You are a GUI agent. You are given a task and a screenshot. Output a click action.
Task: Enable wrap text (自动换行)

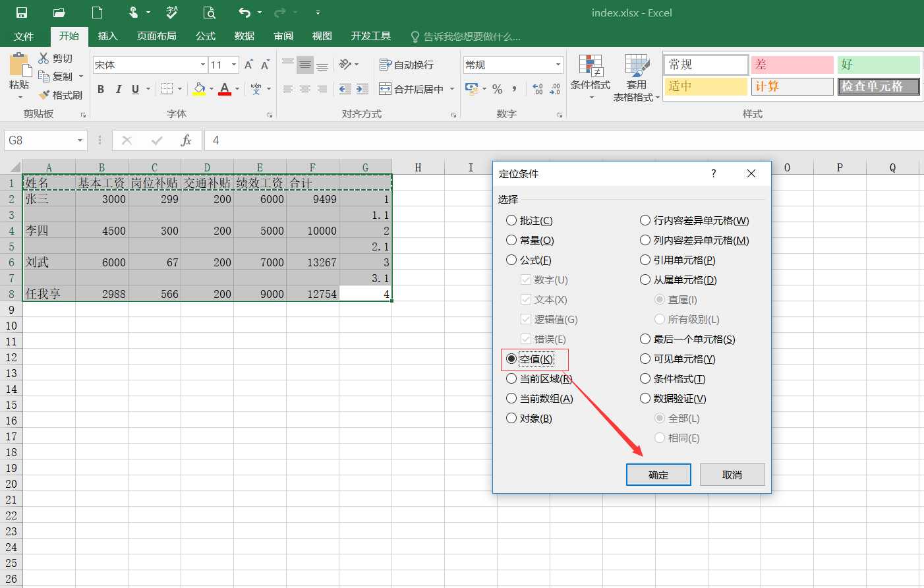(407, 65)
